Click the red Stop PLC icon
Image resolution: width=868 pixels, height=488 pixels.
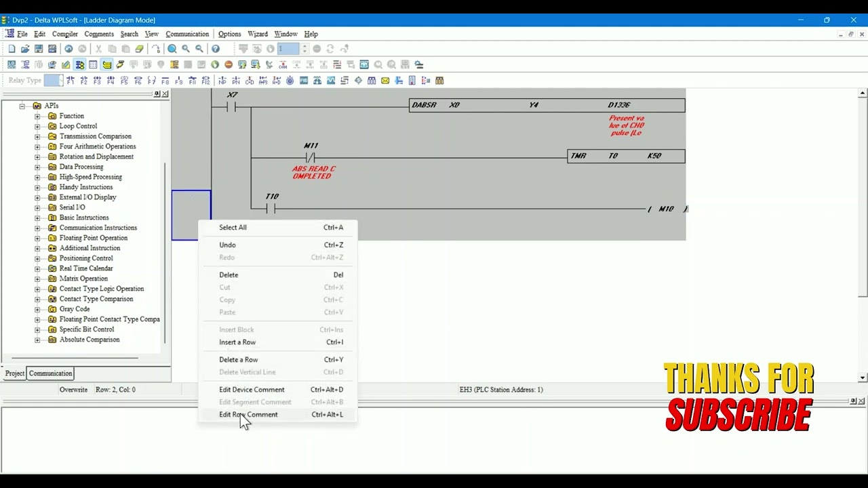(229, 64)
